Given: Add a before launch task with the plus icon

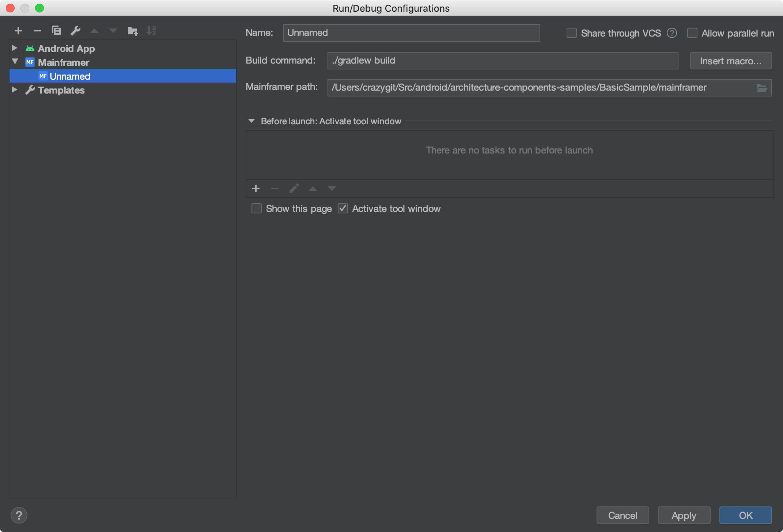Looking at the screenshot, I should (256, 189).
